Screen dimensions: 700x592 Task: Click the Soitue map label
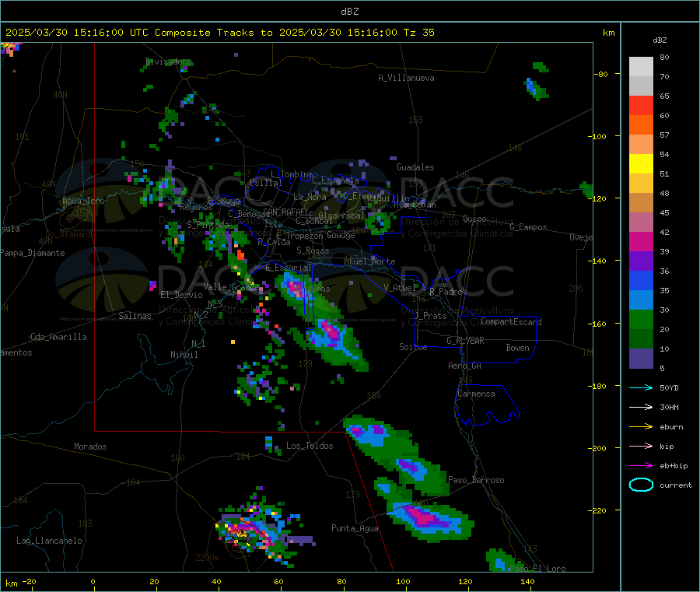pos(413,347)
